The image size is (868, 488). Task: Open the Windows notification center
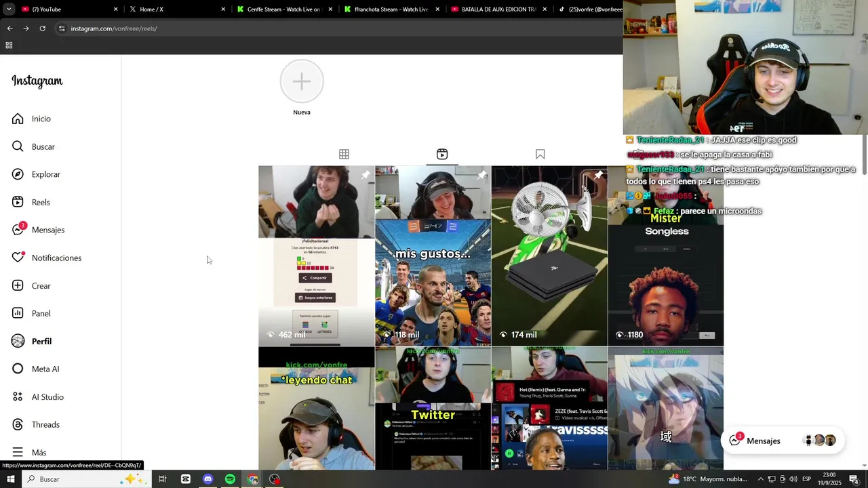854,479
